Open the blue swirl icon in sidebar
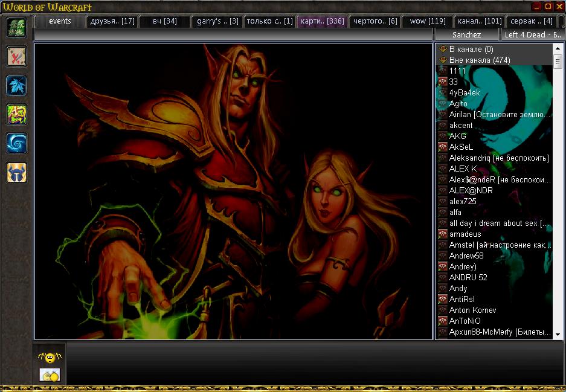The height and width of the screenshot is (392, 566). coord(16,143)
